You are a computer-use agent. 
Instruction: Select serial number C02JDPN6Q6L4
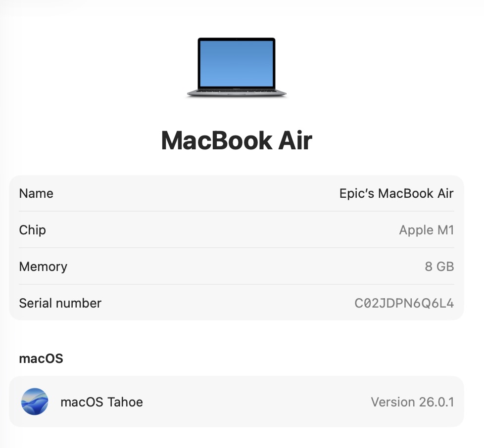[x=404, y=303]
